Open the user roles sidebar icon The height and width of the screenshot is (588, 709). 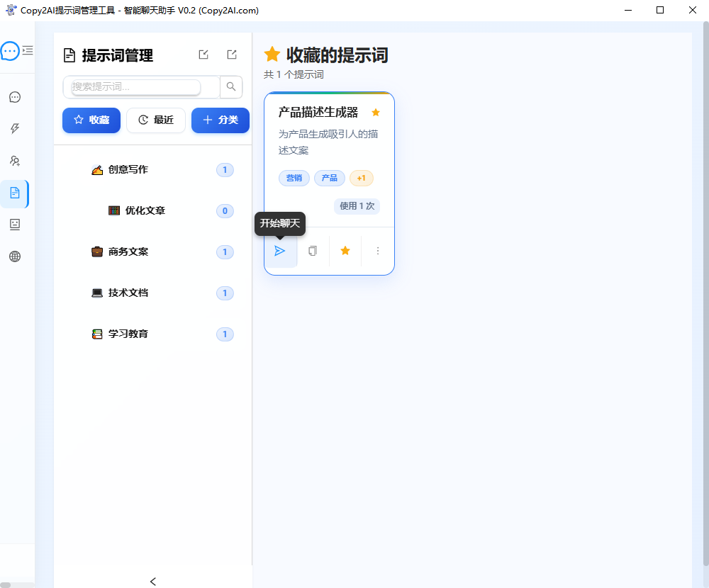(x=15, y=161)
